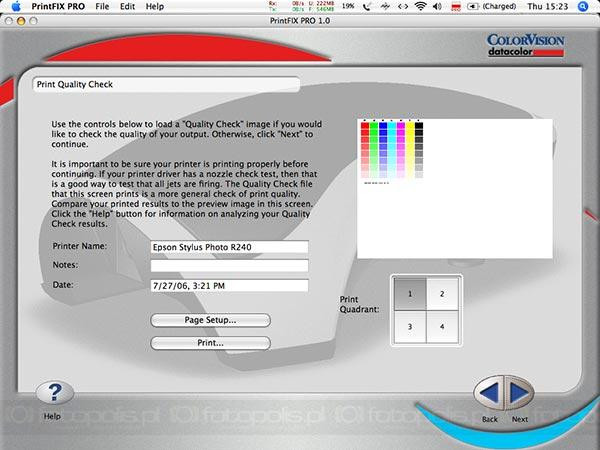600x450 pixels.
Task: Click the Date field showing 7/27/06
Action: click(229, 286)
